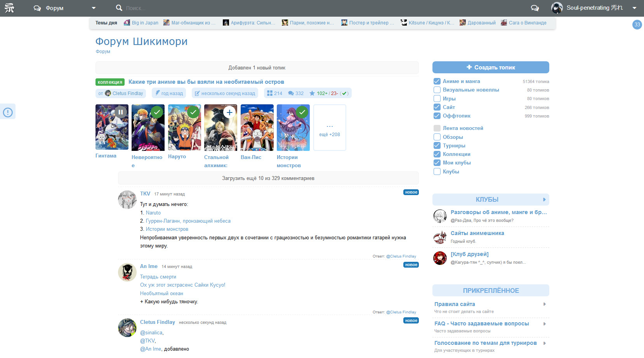Screen dimensions: 644x358
Task: Expand the КЛУБЫ section arrow
Action: pos(544,199)
